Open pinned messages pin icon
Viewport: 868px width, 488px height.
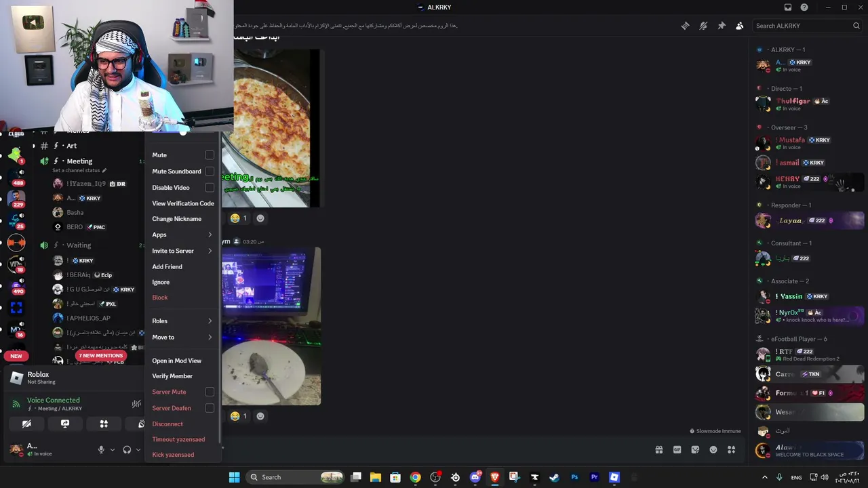[x=722, y=26]
